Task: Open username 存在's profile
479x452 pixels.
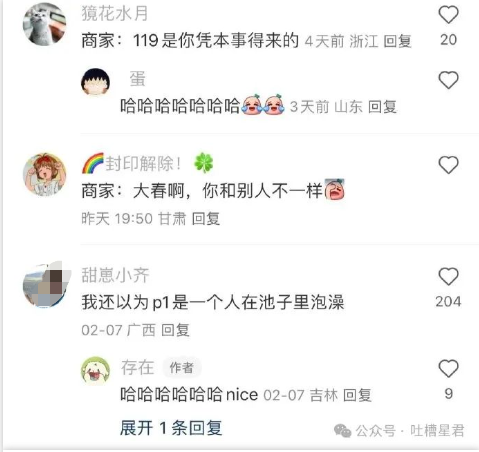Action: (137, 367)
